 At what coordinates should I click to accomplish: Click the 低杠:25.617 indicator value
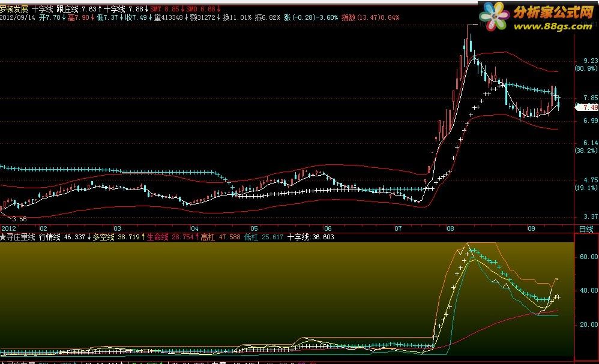coord(264,237)
